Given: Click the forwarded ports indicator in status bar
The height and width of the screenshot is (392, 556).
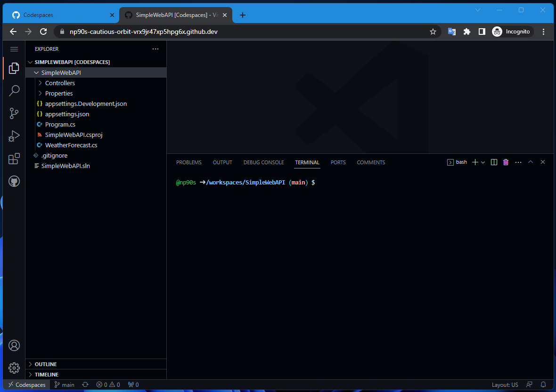Looking at the screenshot, I should coord(133,384).
